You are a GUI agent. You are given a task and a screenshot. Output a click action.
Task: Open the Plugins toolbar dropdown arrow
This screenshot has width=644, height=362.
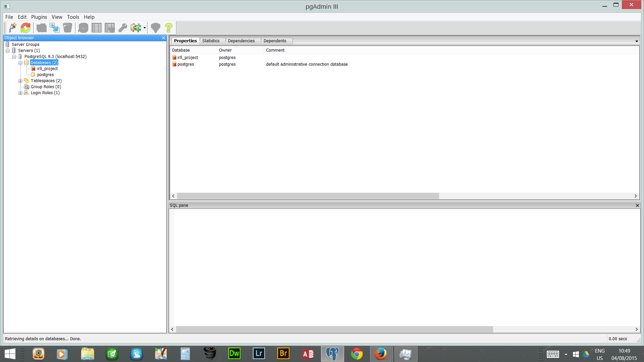click(x=145, y=28)
